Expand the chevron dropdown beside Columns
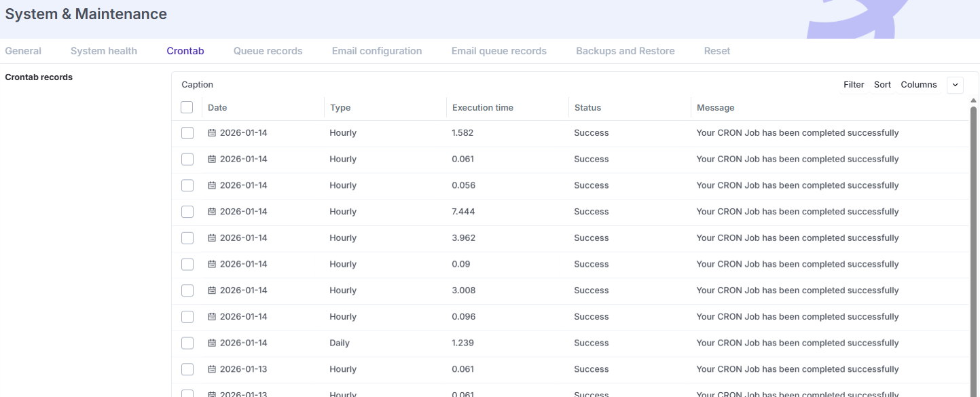This screenshot has width=980, height=397. click(955, 85)
